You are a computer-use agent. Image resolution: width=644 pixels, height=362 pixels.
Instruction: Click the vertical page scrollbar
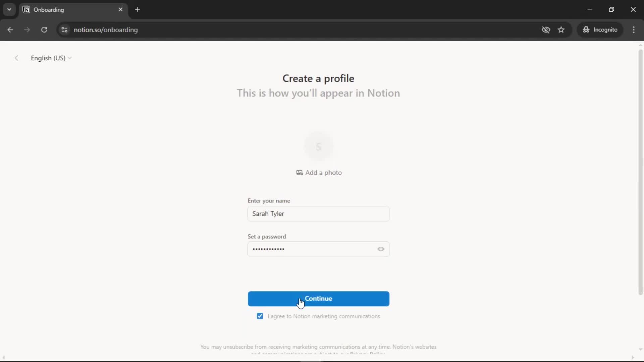click(x=640, y=172)
